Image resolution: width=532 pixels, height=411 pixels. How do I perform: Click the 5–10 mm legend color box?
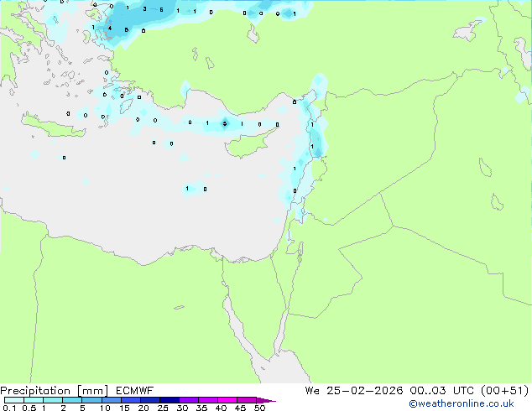pyautogui.click(x=91, y=400)
